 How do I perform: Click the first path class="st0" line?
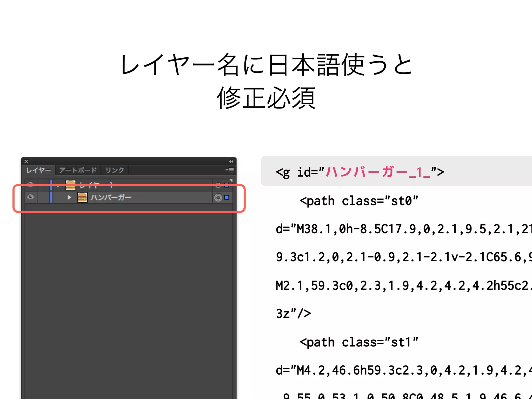(x=359, y=201)
